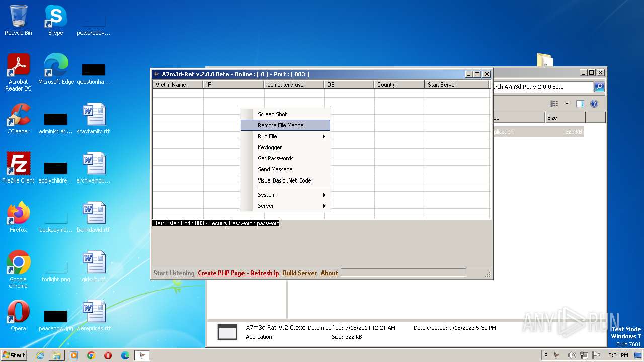
Task: Choose Send Message from the menu
Action: pos(285,169)
